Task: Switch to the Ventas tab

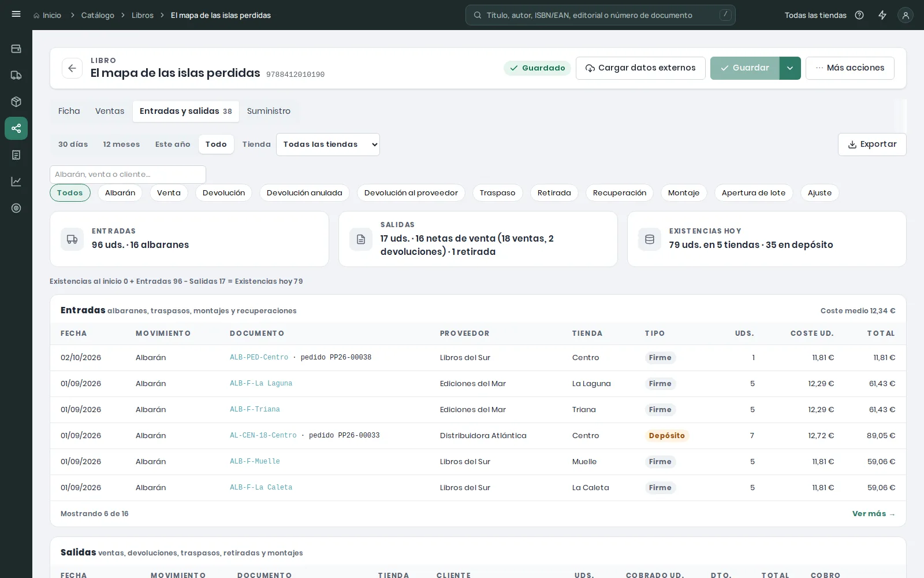Action: (x=110, y=112)
